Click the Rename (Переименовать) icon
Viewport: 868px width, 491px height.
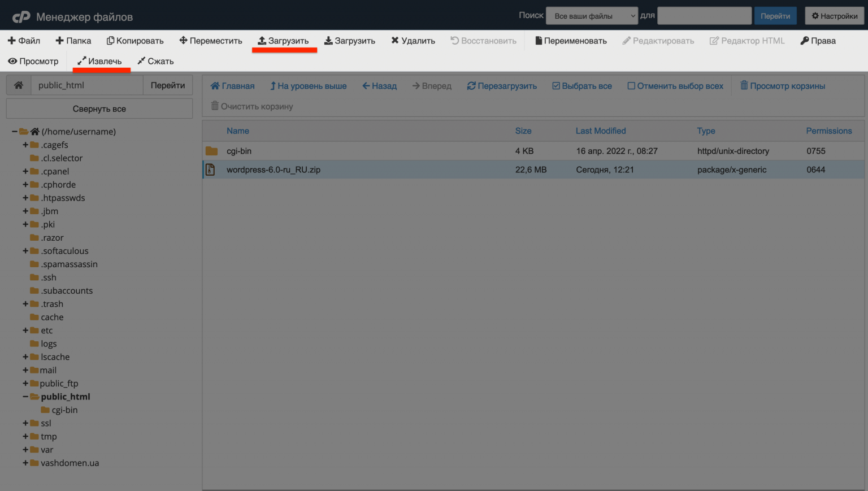tap(539, 41)
